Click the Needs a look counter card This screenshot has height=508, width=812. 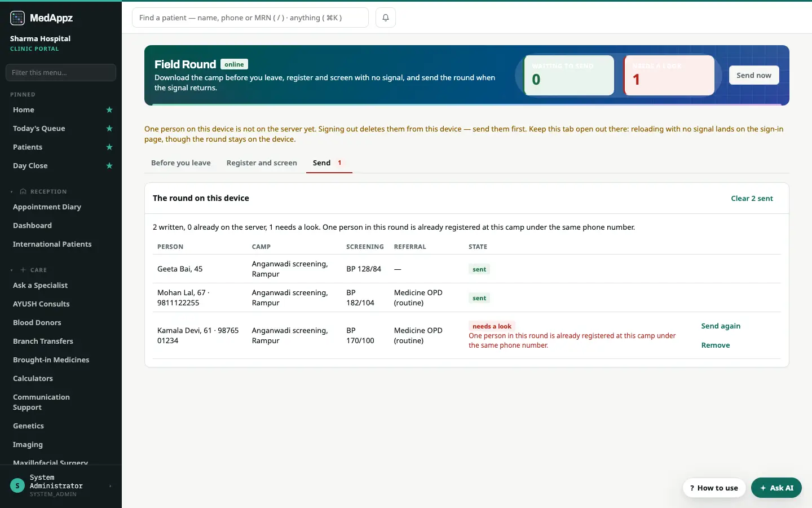(x=669, y=75)
